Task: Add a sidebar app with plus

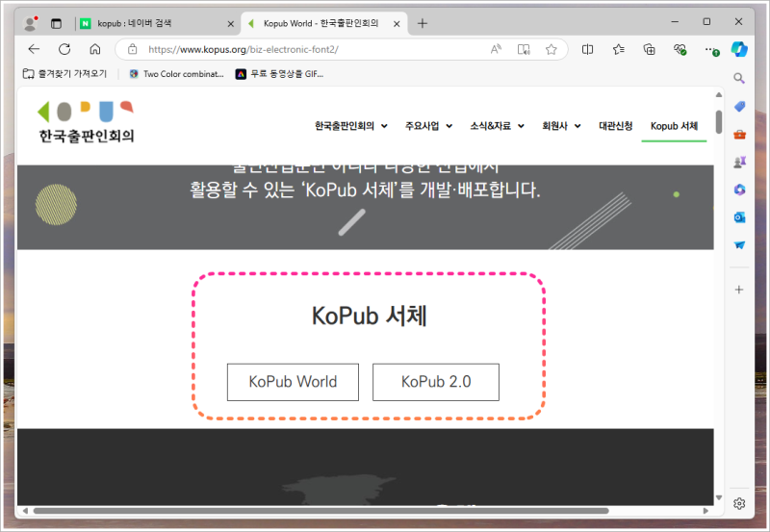Action: coord(739,290)
